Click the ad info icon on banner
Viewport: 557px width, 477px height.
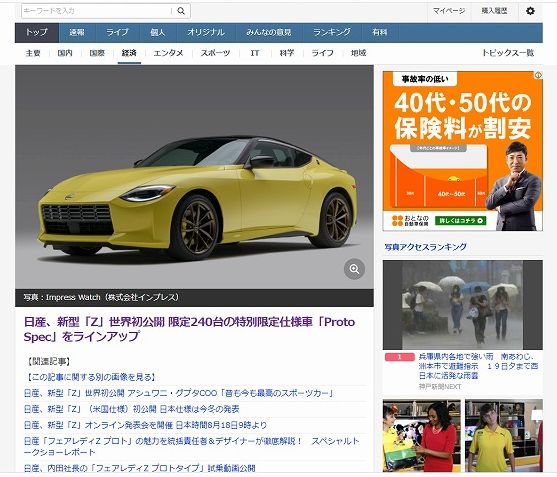click(x=539, y=75)
